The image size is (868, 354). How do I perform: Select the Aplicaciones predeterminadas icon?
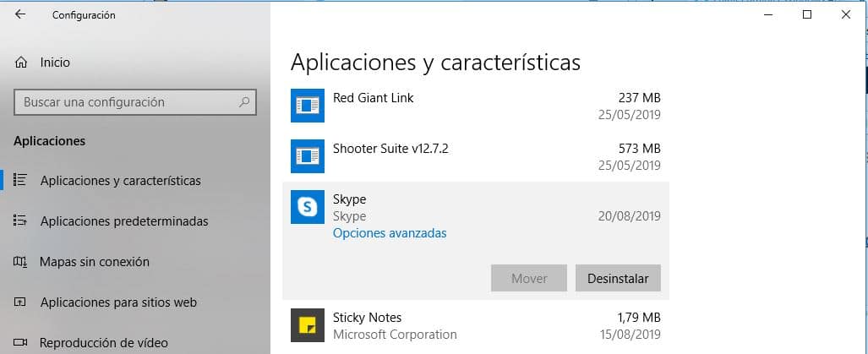[20, 221]
